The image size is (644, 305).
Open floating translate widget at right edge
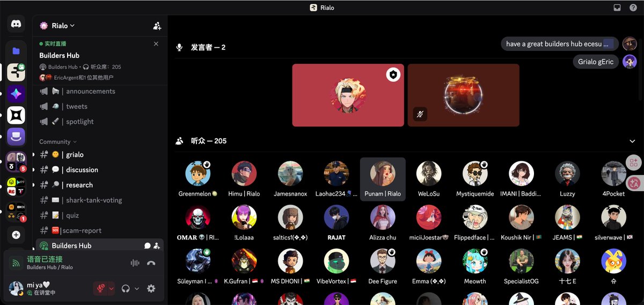[x=634, y=183]
